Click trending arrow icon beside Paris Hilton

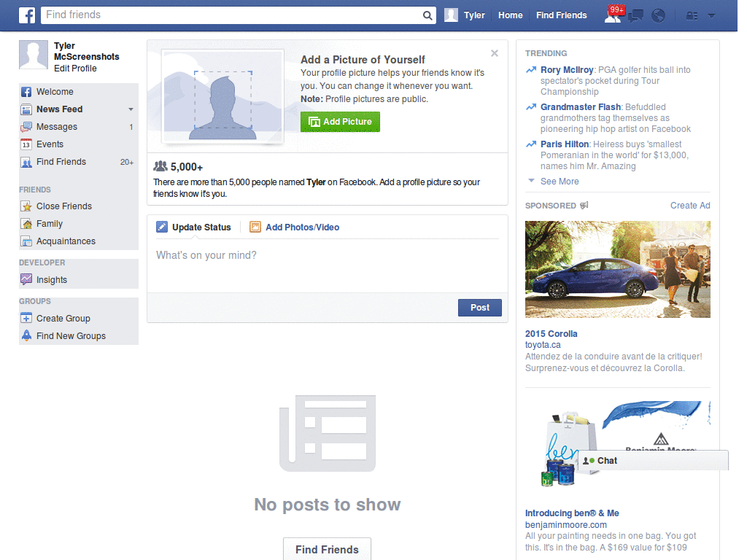[x=531, y=144]
